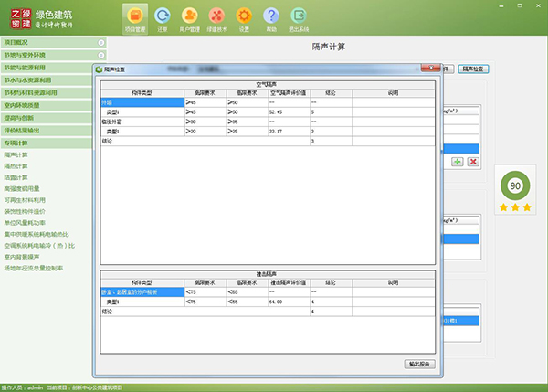Screen dimensions: 548x392
Task: Open 设置 settings from the toolbar
Action: coord(243,18)
